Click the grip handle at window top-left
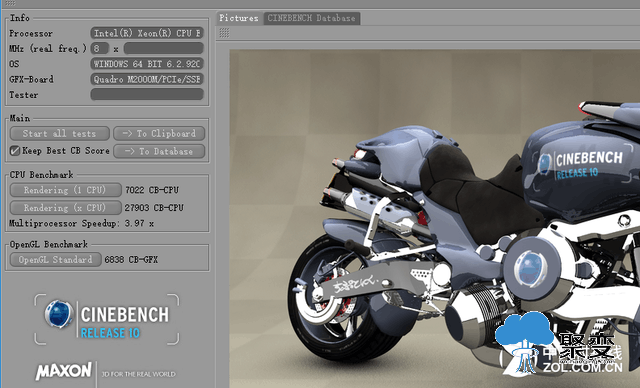This screenshot has width=640, height=388. click(x=9, y=3)
